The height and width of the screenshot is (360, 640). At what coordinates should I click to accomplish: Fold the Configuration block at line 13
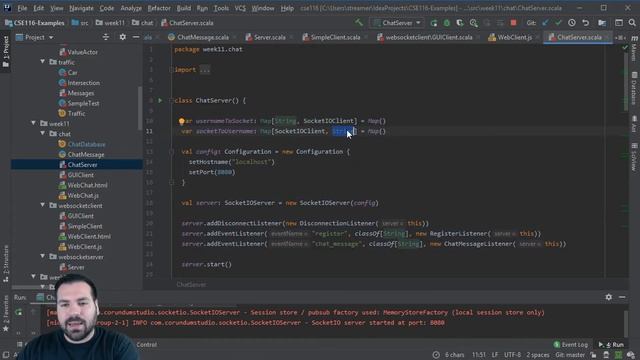click(x=171, y=151)
